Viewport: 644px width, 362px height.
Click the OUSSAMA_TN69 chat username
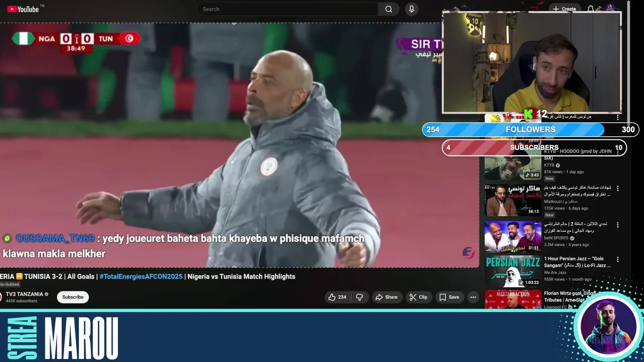click(x=55, y=238)
